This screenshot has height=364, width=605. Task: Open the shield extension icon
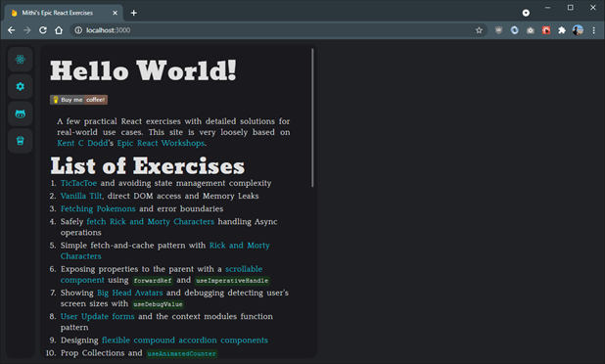(x=499, y=30)
